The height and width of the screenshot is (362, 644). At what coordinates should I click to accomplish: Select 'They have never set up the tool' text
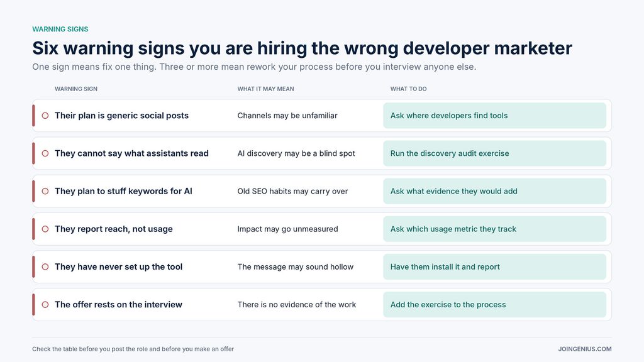pyautogui.click(x=118, y=266)
